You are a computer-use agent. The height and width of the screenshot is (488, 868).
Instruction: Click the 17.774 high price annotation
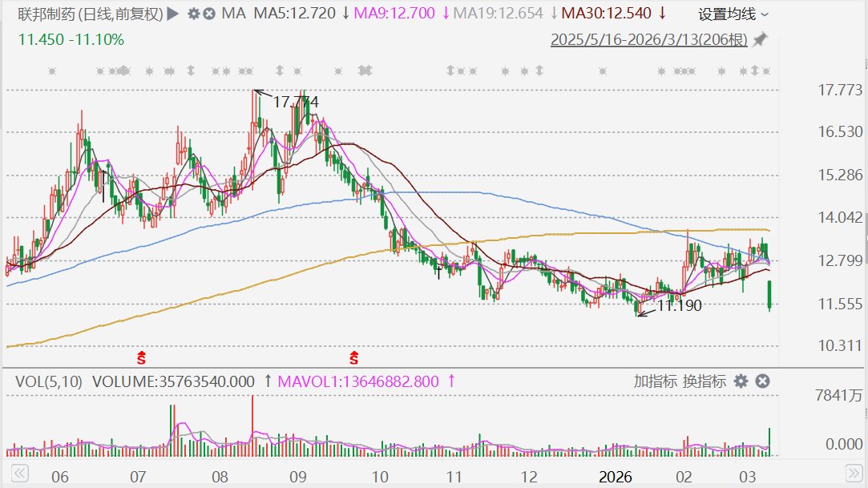[x=295, y=102]
